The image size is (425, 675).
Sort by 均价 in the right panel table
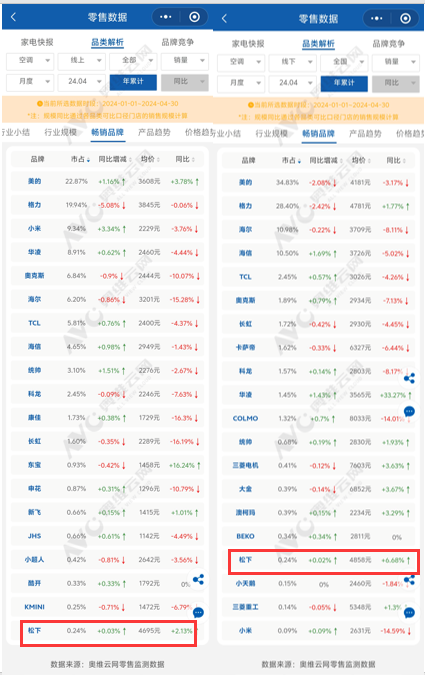[361, 160]
